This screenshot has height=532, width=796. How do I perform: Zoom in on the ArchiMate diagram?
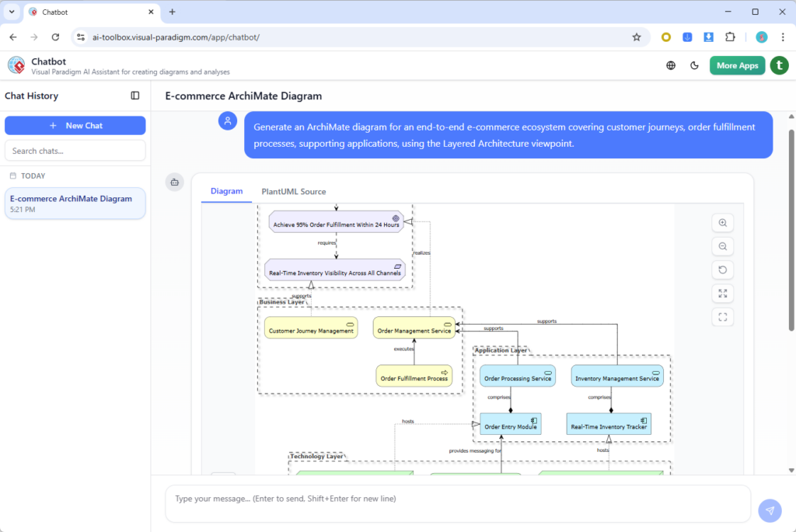click(723, 223)
